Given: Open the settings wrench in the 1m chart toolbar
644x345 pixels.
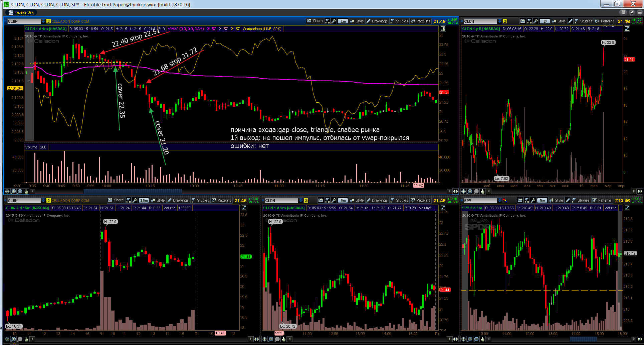Looking at the screenshot, I should click(334, 21).
